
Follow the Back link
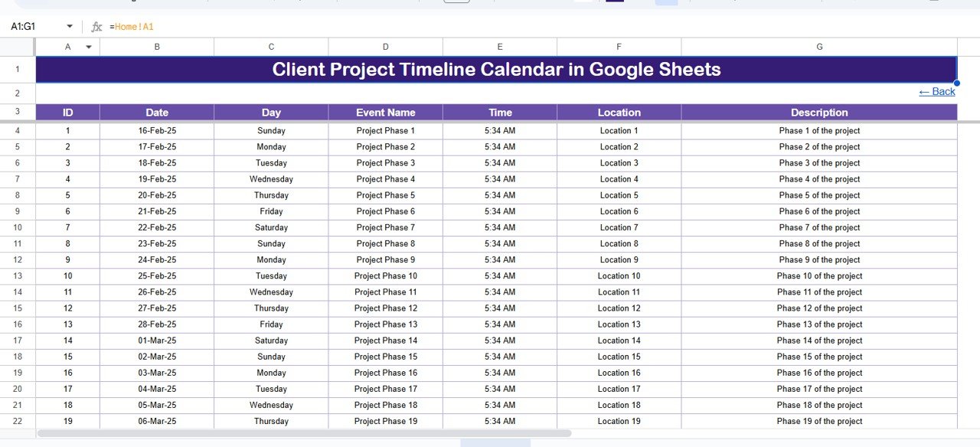[x=936, y=92]
